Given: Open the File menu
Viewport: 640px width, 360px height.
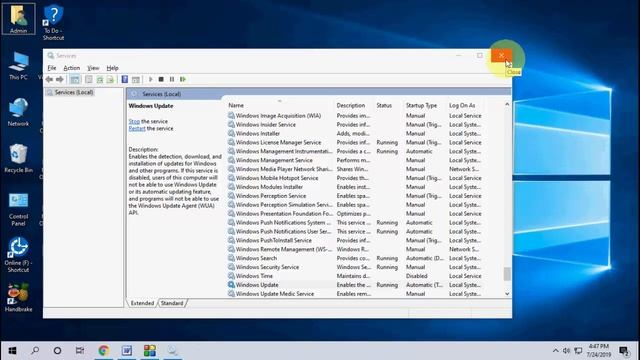Looking at the screenshot, I should point(52,68).
